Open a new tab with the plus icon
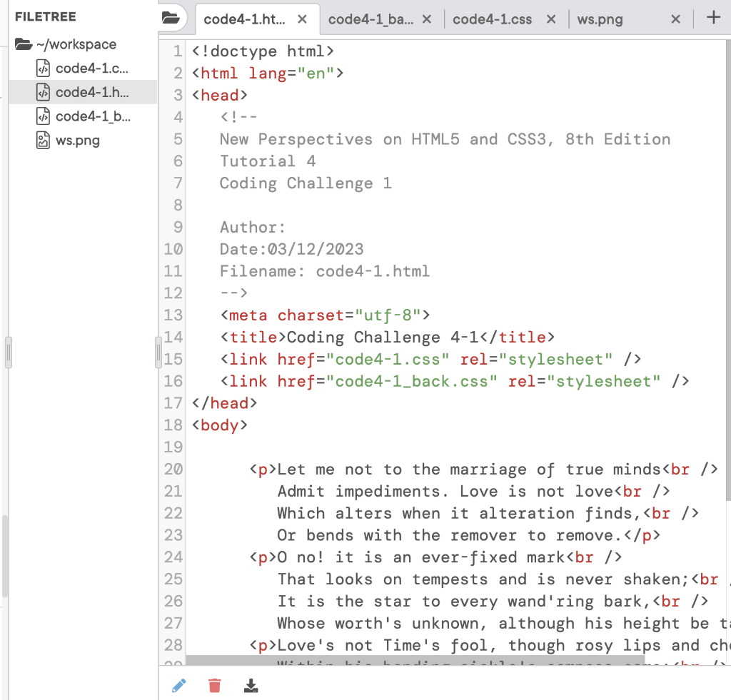 pos(713,19)
